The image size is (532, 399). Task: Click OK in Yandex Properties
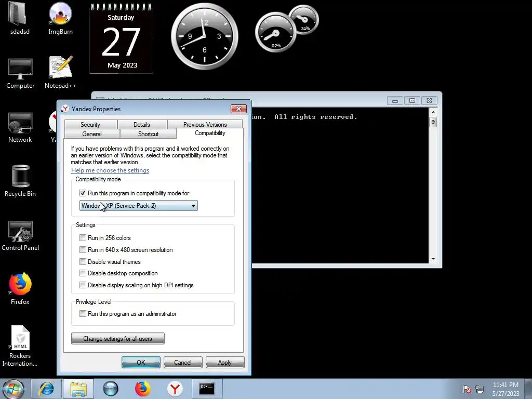[x=141, y=362]
